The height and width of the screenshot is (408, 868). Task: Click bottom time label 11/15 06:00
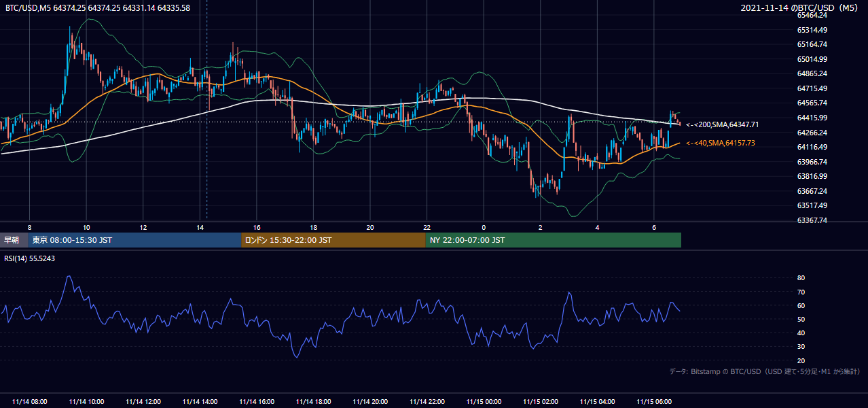[654, 402]
